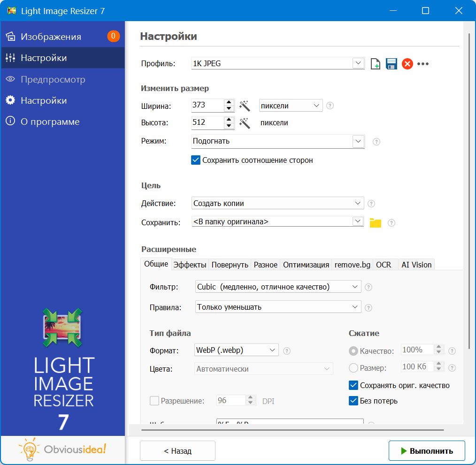
Task: Expand the Профиль dropdown
Action: tap(358, 63)
